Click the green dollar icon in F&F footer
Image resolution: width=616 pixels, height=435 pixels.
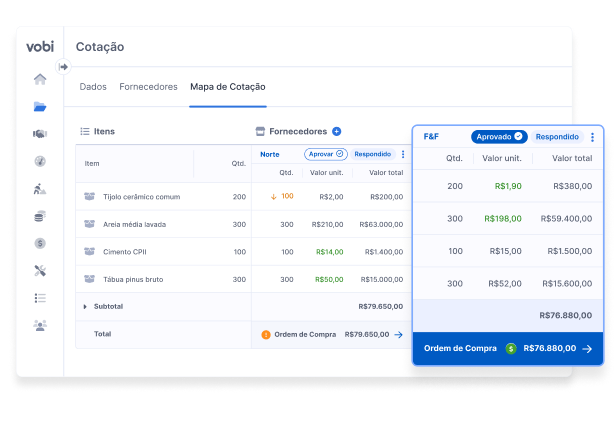tap(511, 349)
